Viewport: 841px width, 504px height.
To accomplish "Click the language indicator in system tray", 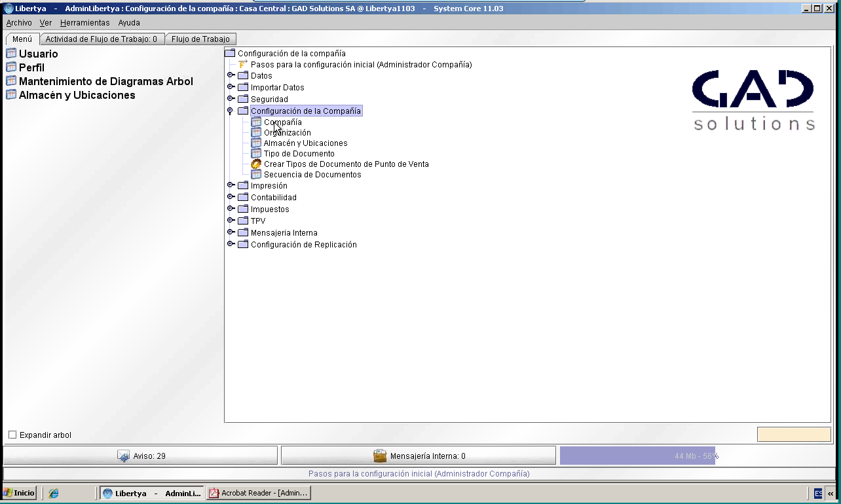I will (x=818, y=493).
